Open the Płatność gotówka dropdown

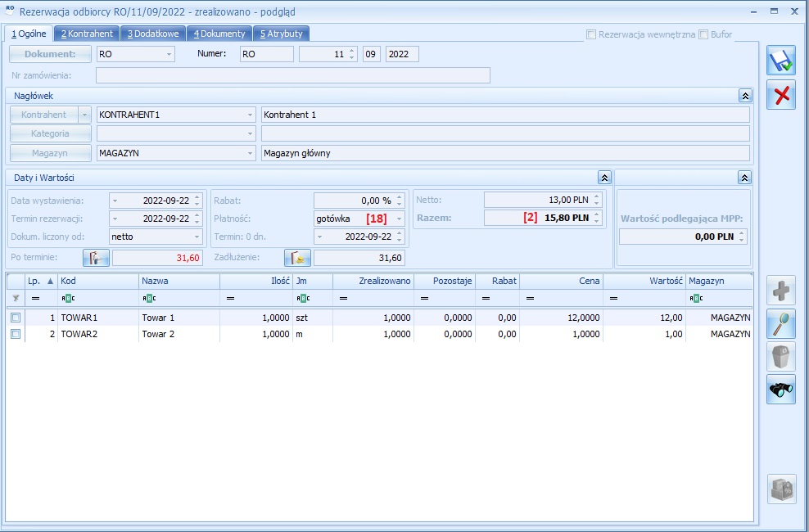(399, 219)
